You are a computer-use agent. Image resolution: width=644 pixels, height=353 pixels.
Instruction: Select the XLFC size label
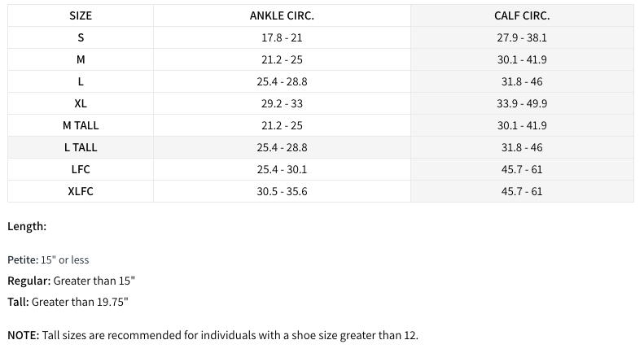point(81,191)
